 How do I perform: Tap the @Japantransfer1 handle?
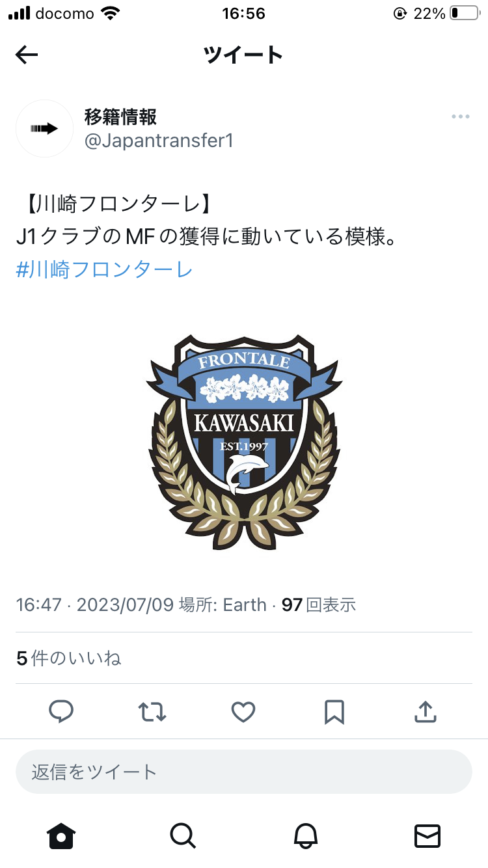[x=159, y=141]
